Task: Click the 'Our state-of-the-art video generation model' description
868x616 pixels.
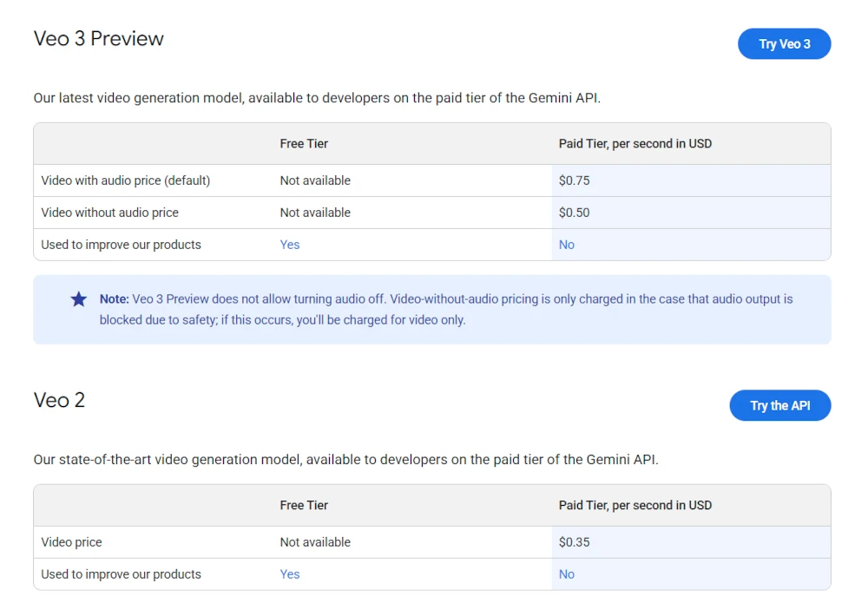Action: point(346,459)
